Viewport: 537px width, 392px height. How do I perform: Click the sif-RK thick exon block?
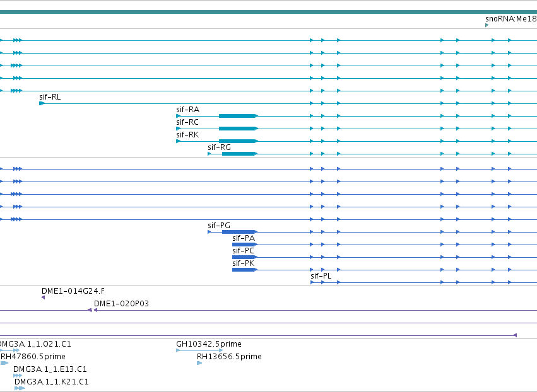(x=238, y=141)
